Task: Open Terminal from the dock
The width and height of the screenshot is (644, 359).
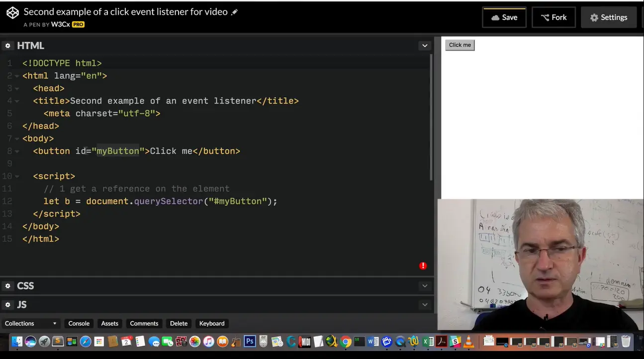Action: click(x=360, y=342)
